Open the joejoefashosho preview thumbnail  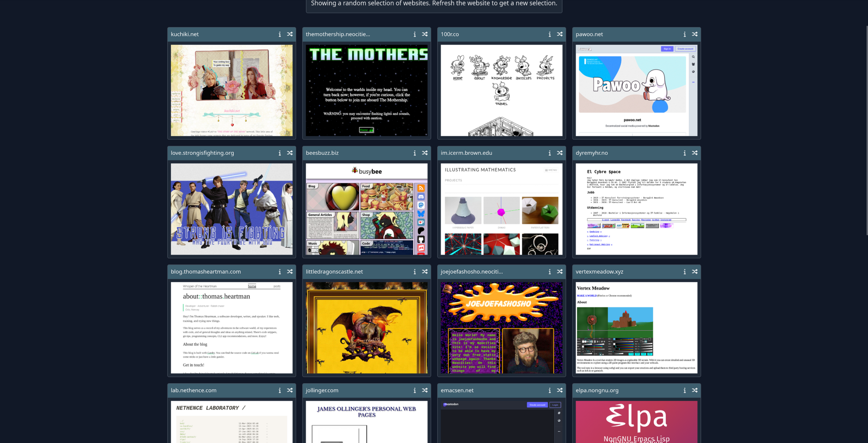tap(501, 328)
